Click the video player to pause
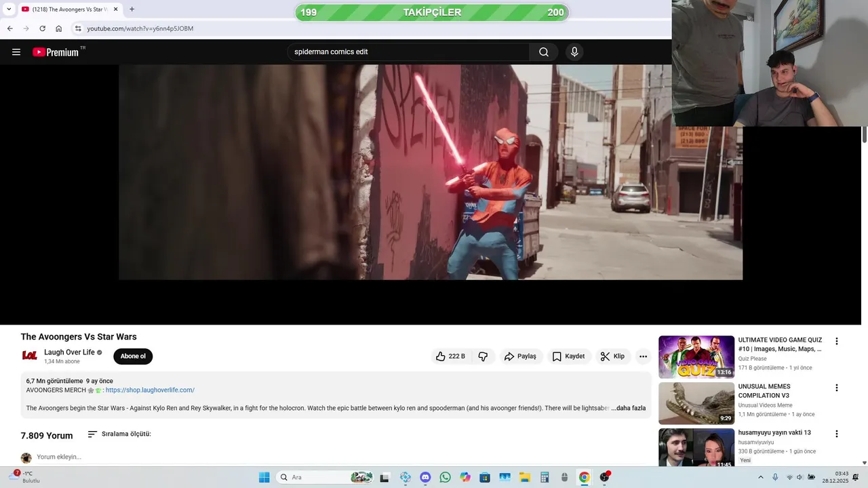The image size is (868, 488). coord(431,172)
